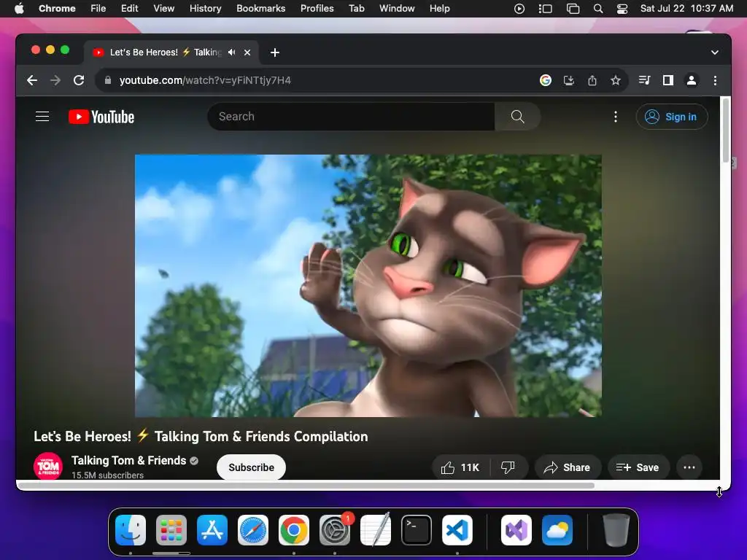Screen dimensions: 747x560
Task: Click the Sign in button
Action: (672, 117)
